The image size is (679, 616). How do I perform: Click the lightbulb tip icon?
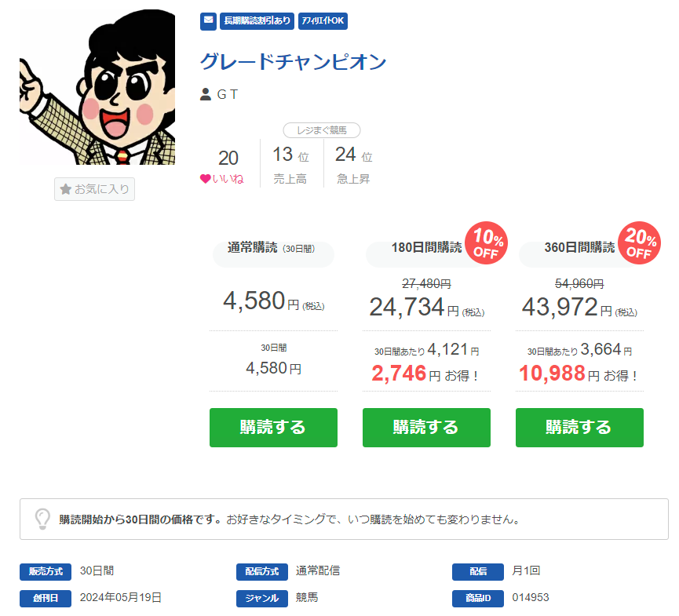point(42,519)
